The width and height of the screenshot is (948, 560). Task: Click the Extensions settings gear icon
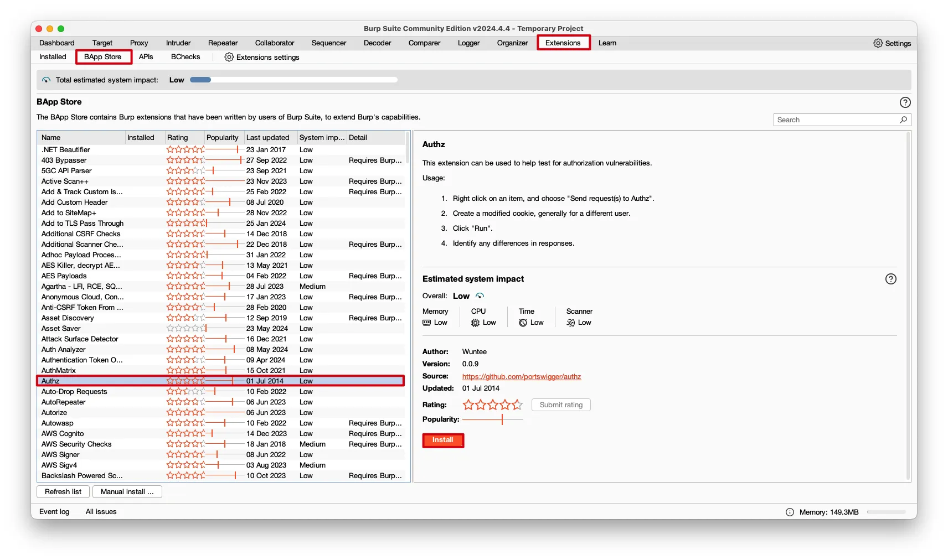click(229, 57)
